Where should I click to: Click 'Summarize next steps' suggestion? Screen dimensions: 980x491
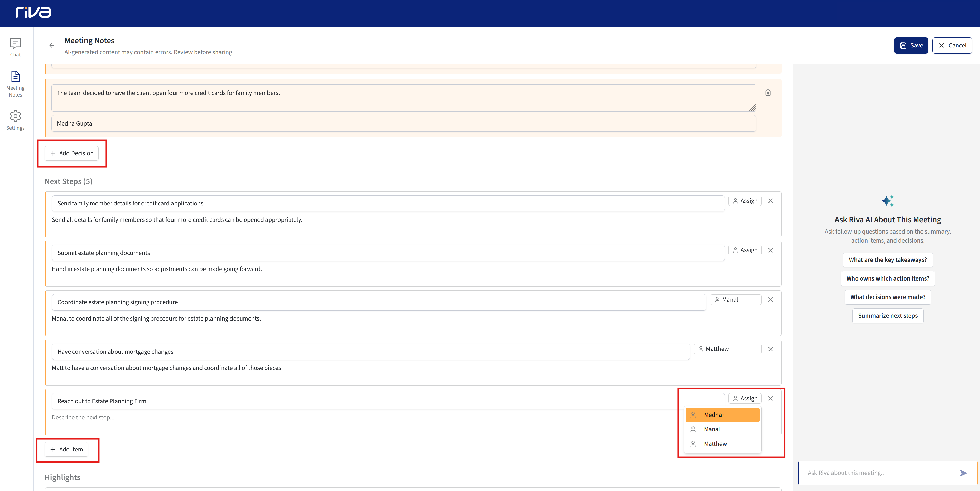pos(888,316)
